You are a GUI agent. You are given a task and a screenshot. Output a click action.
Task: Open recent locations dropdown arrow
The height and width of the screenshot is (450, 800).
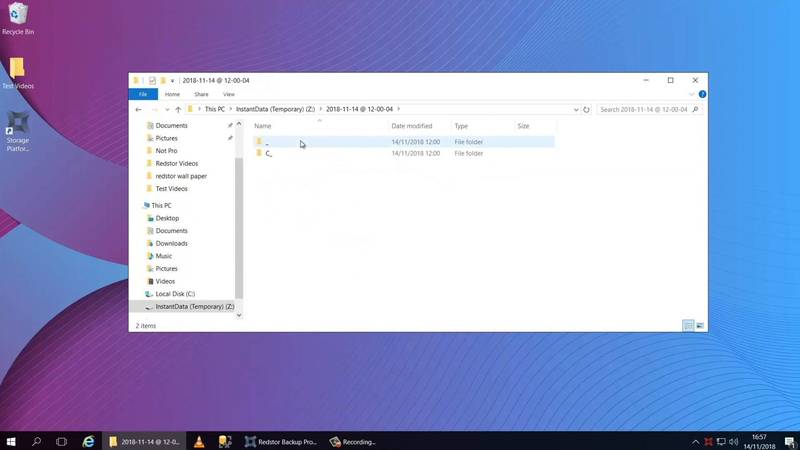167,110
